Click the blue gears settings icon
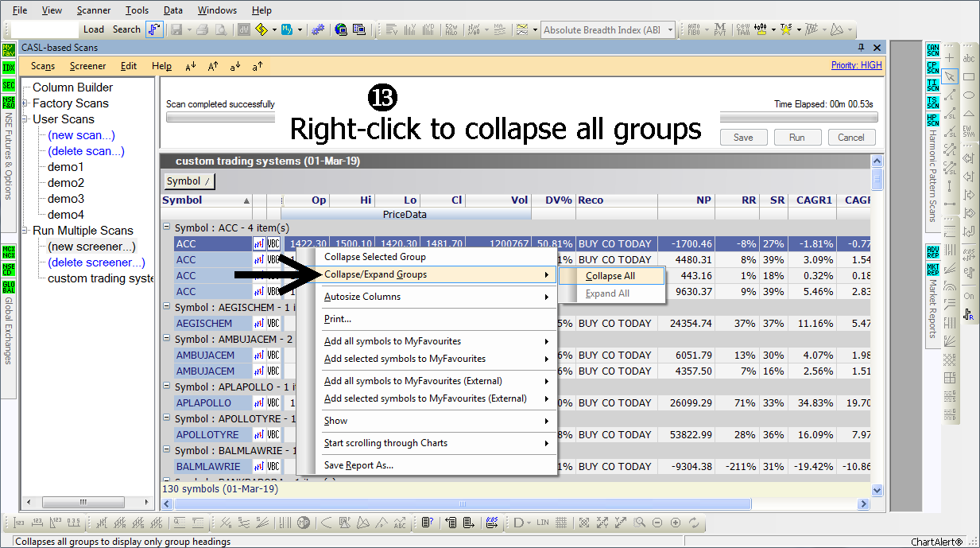 tap(318, 29)
